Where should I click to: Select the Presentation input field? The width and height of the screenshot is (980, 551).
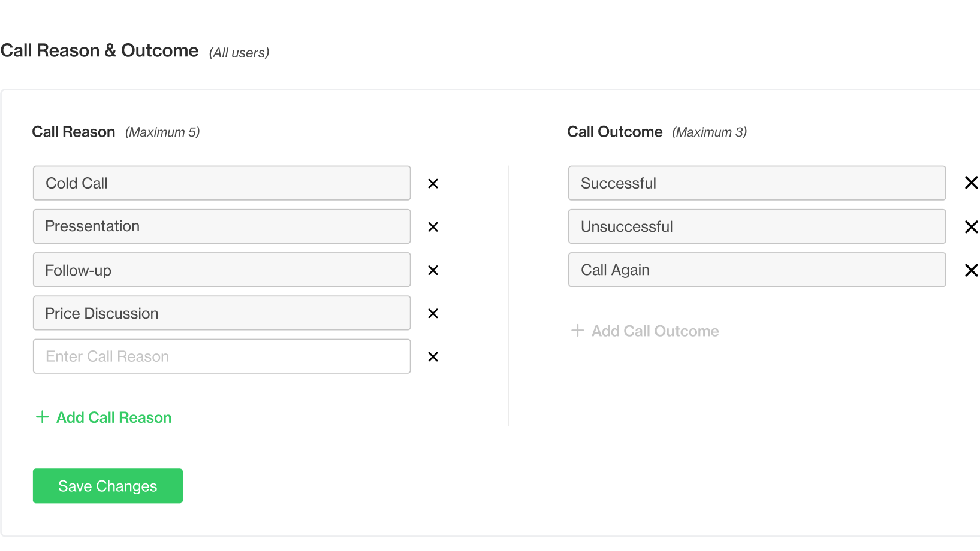221,226
